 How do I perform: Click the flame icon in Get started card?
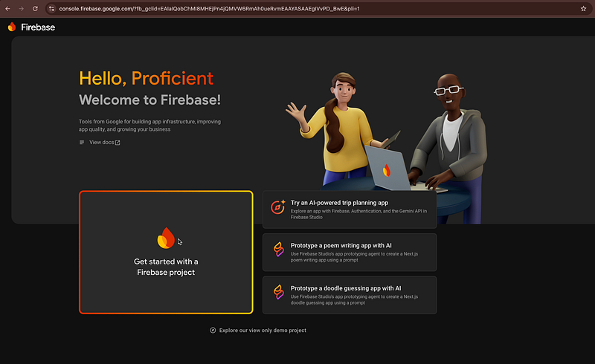166,238
